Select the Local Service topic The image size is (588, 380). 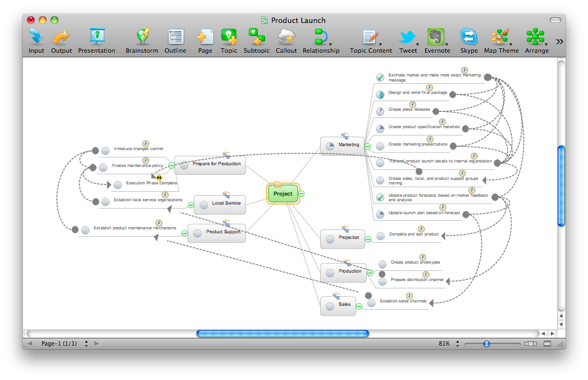220,205
